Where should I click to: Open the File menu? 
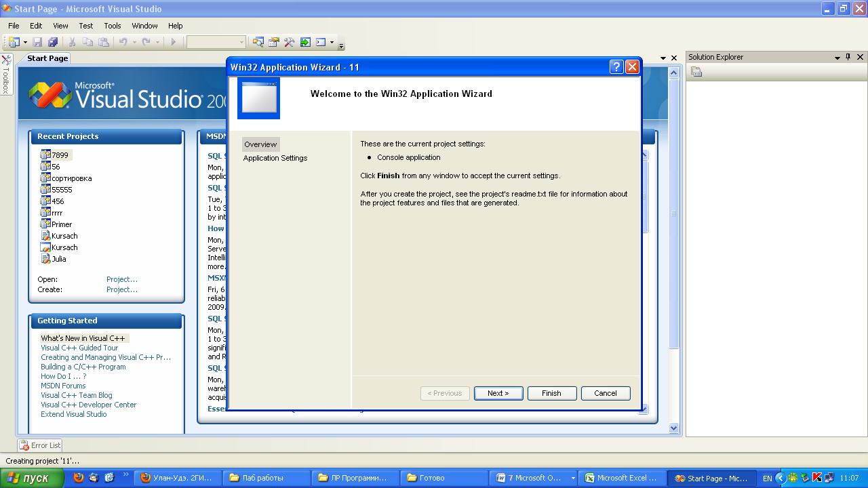14,26
